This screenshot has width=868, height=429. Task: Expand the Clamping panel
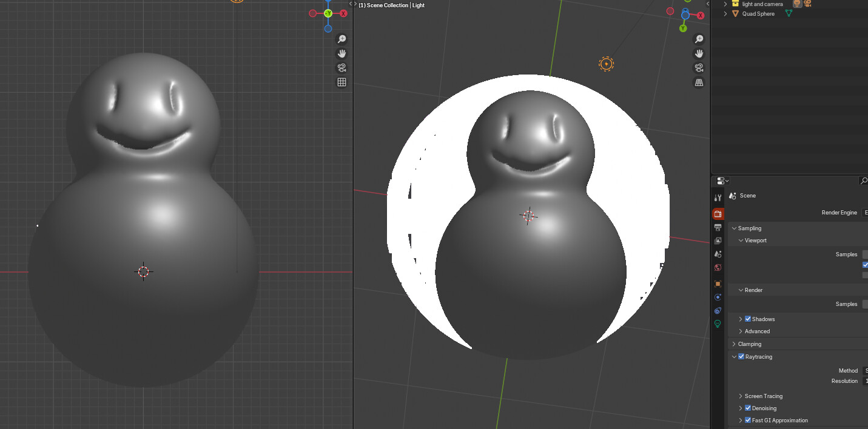tap(734, 344)
